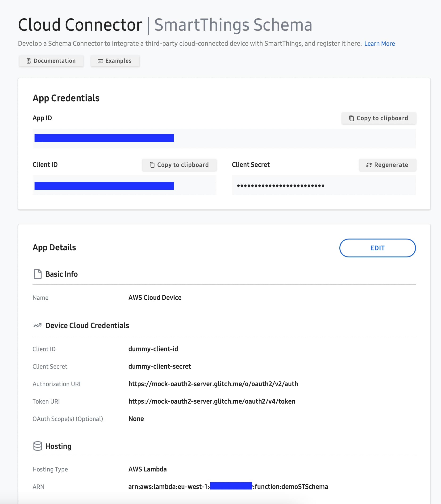This screenshot has width=441, height=504.
Task: Regenerate the Client Secret
Action: (387, 165)
